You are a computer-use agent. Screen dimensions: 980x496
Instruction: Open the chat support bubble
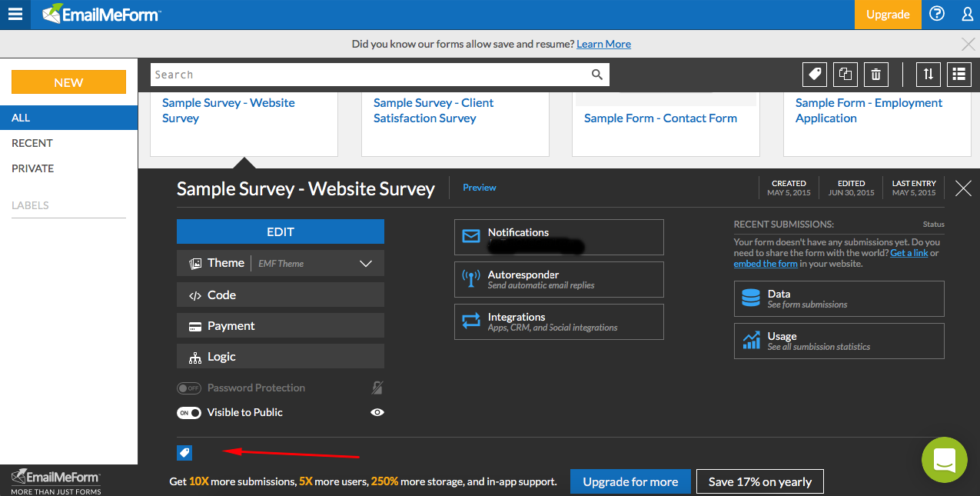[944, 460]
